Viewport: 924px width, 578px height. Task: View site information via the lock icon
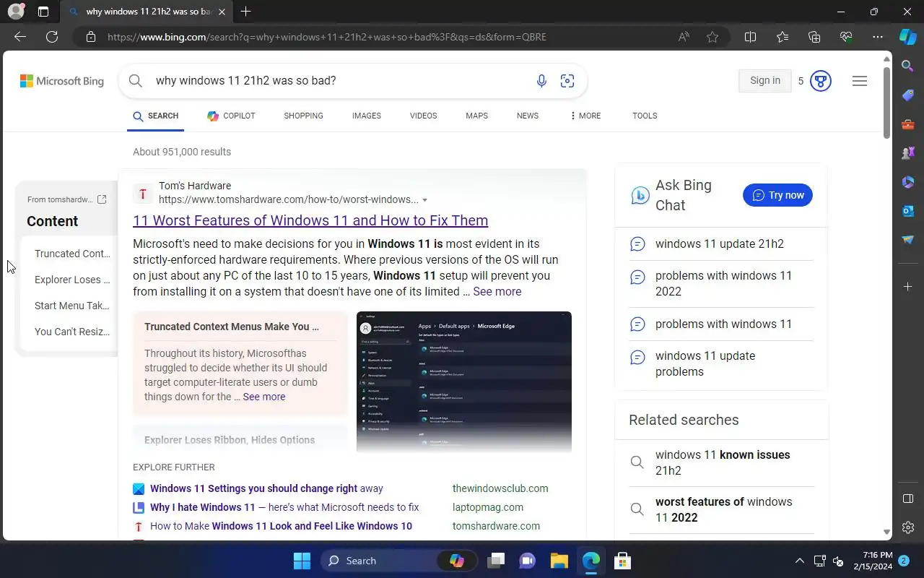coord(91,37)
